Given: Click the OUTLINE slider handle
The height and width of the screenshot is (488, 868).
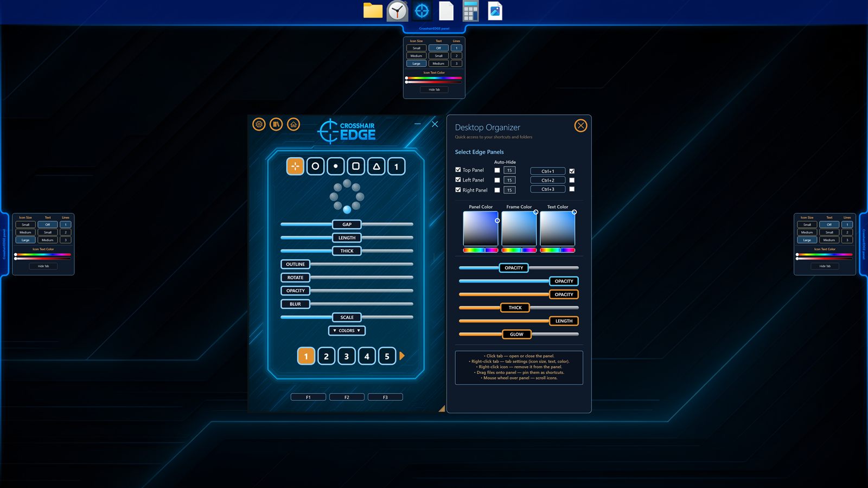Looking at the screenshot, I should (x=295, y=265).
